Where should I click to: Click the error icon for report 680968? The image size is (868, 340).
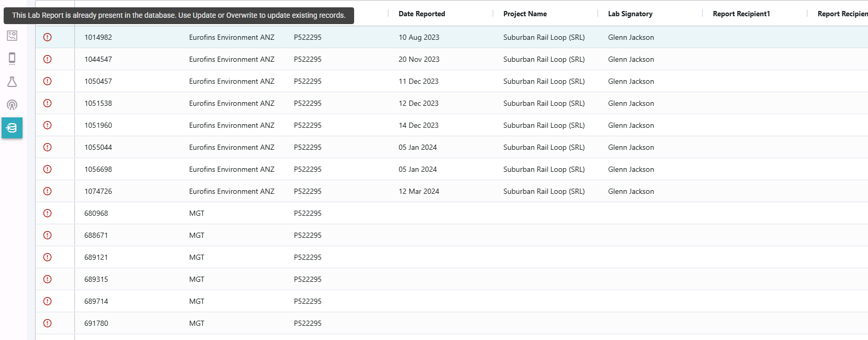coord(47,213)
